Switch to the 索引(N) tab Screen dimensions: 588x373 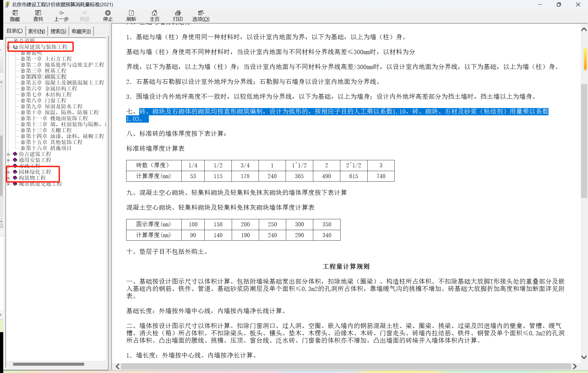click(x=37, y=31)
